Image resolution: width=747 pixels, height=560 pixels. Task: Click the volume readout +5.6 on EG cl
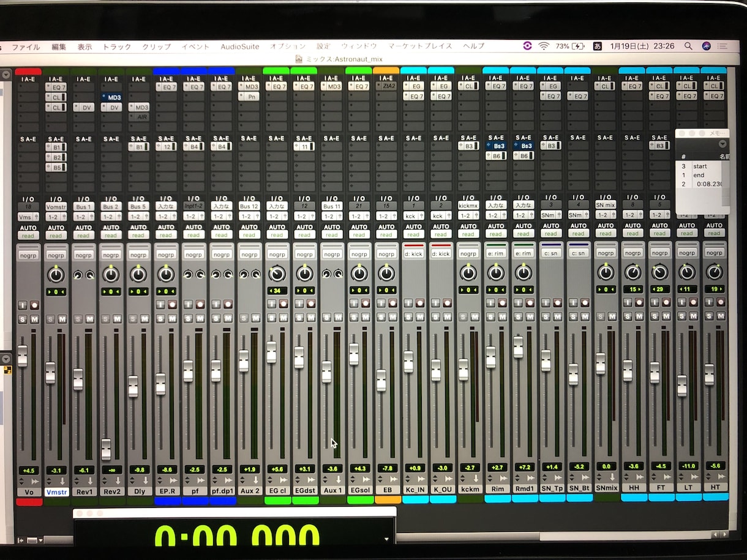coord(277,469)
